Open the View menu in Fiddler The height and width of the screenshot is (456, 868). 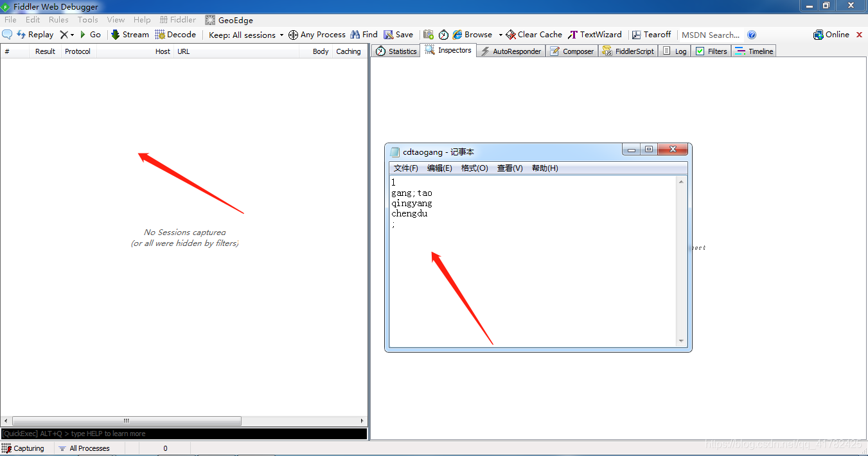[x=116, y=20]
